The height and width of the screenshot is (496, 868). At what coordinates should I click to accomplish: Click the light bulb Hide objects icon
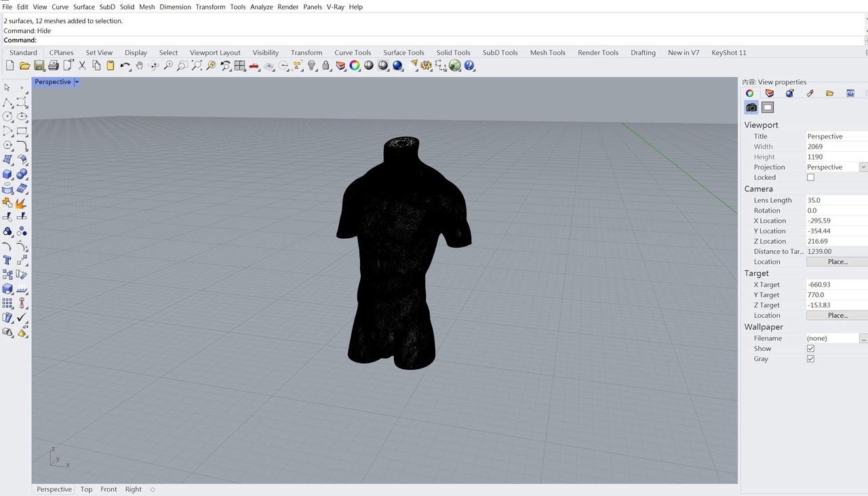pyautogui.click(x=312, y=66)
